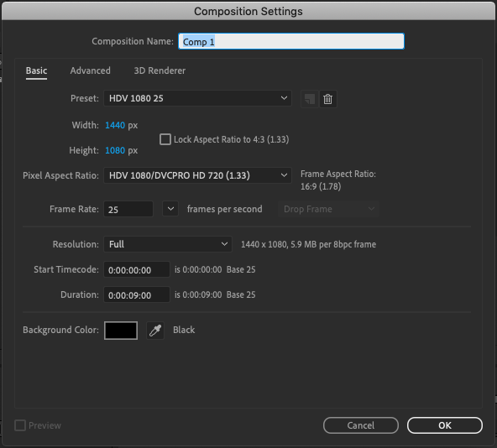The image size is (497, 448).
Task: Open the Preset dropdown HDV 1080 25
Action: (197, 98)
